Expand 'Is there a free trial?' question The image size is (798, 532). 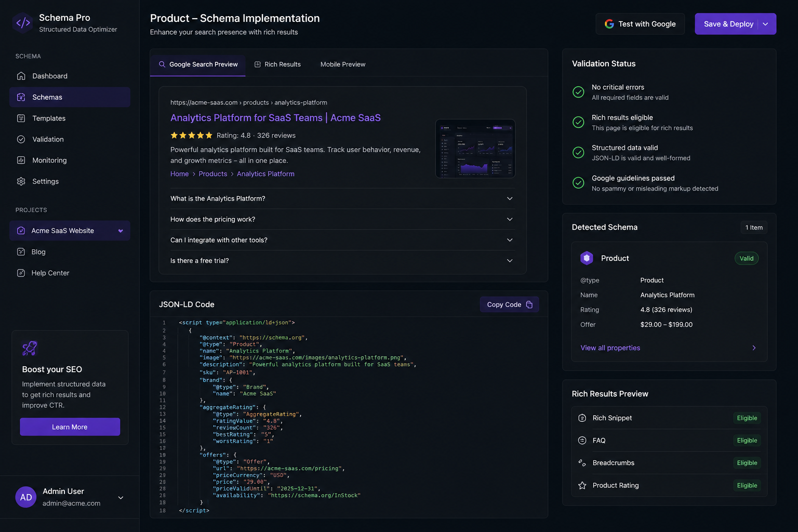342,261
